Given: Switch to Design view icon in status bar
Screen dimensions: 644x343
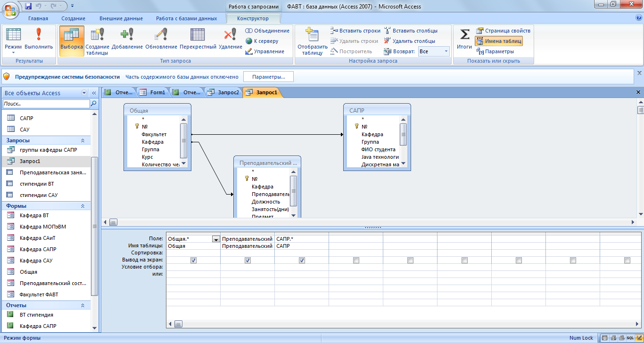Looking at the screenshot, I should (638, 338).
